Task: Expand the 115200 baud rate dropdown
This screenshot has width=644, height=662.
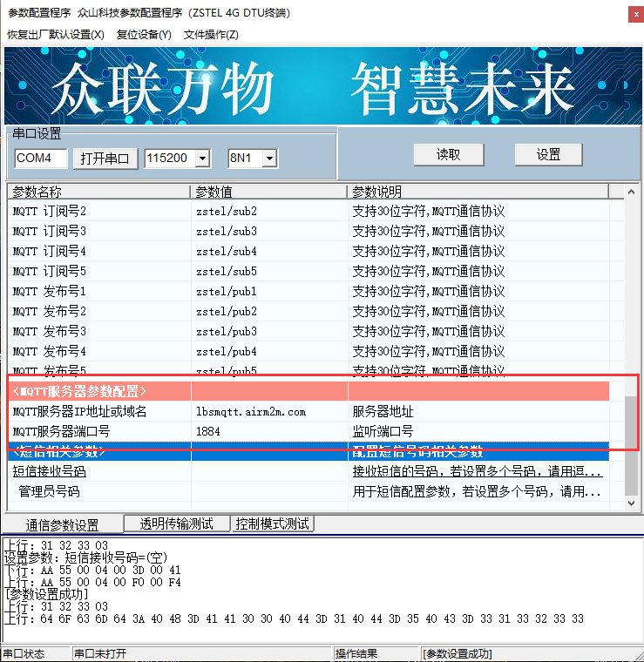Action: click(203, 159)
